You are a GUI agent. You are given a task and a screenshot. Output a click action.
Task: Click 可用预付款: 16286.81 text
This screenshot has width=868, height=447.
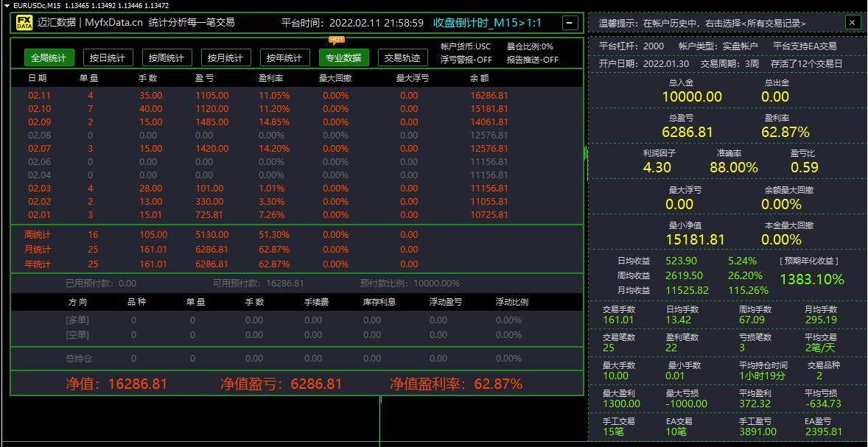tap(259, 284)
